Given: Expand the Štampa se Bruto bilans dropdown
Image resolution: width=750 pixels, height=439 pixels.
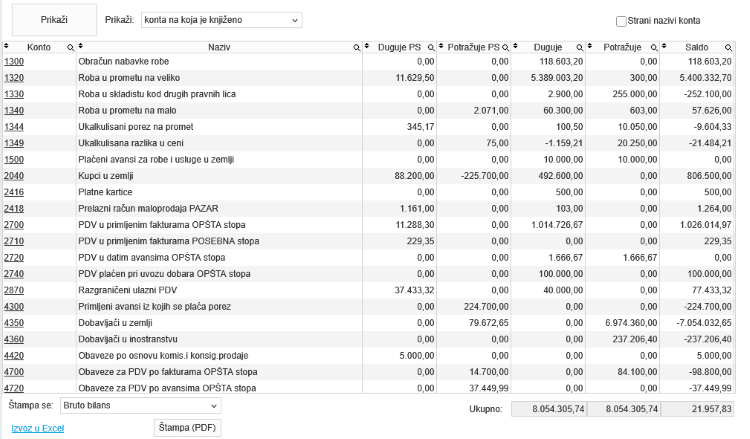Looking at the screenshot, I should [141, 406].
